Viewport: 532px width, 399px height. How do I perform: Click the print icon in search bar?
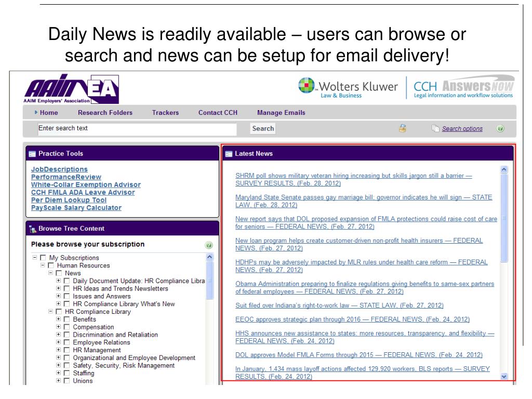pyautogui.click(x=403, y=128)
